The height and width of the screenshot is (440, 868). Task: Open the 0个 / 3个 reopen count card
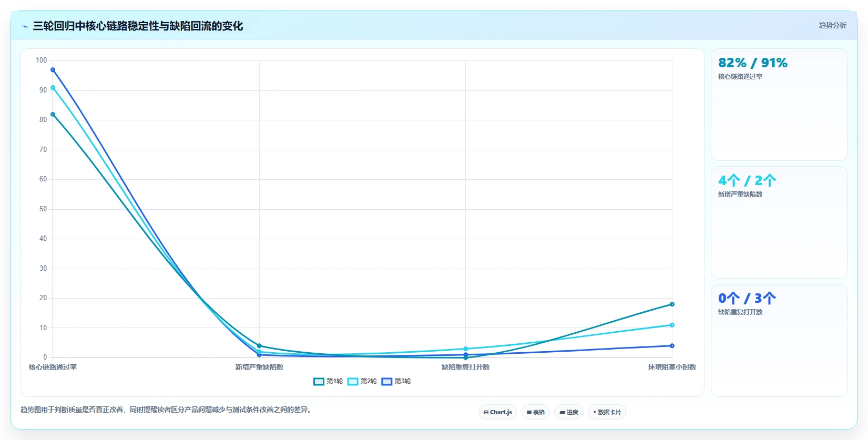[779, 340]
